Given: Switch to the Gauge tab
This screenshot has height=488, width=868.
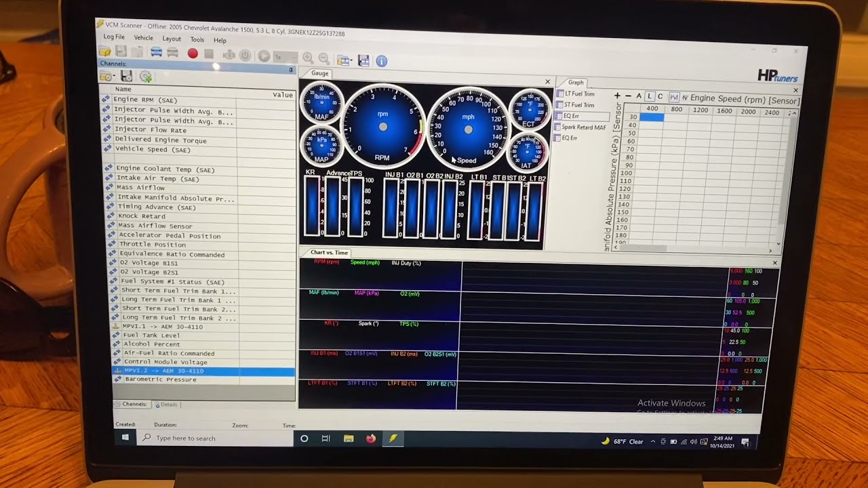Looking at the screenshot, I should click(319, 73).
